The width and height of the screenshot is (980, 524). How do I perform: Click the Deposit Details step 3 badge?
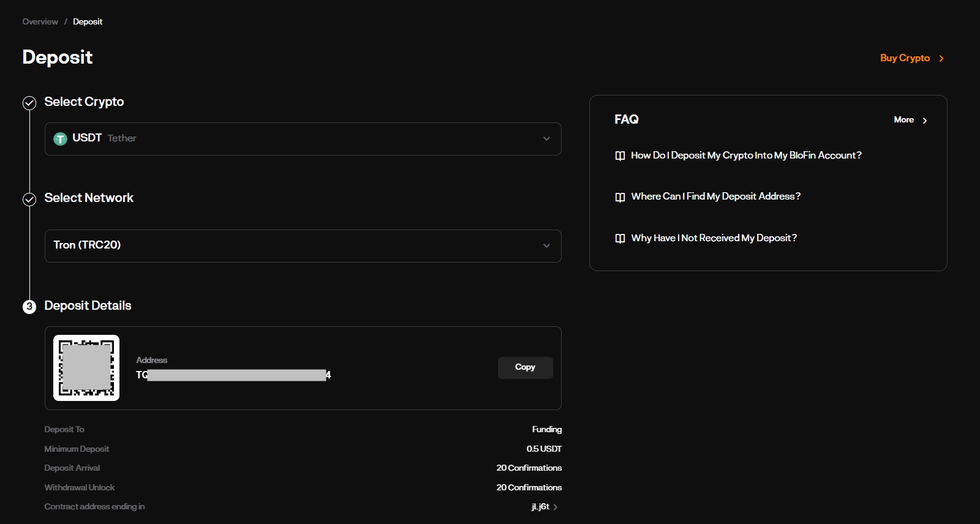[29, 307]
